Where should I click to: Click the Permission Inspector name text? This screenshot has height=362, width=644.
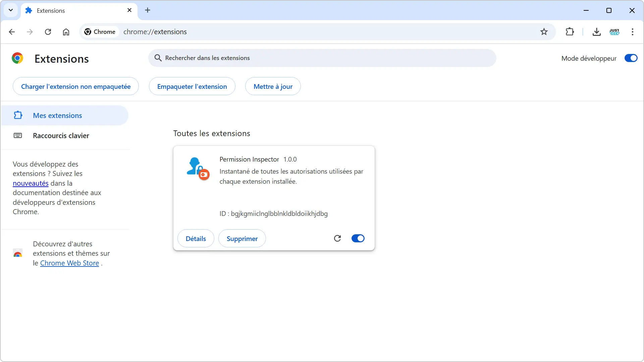coord(249,160)
